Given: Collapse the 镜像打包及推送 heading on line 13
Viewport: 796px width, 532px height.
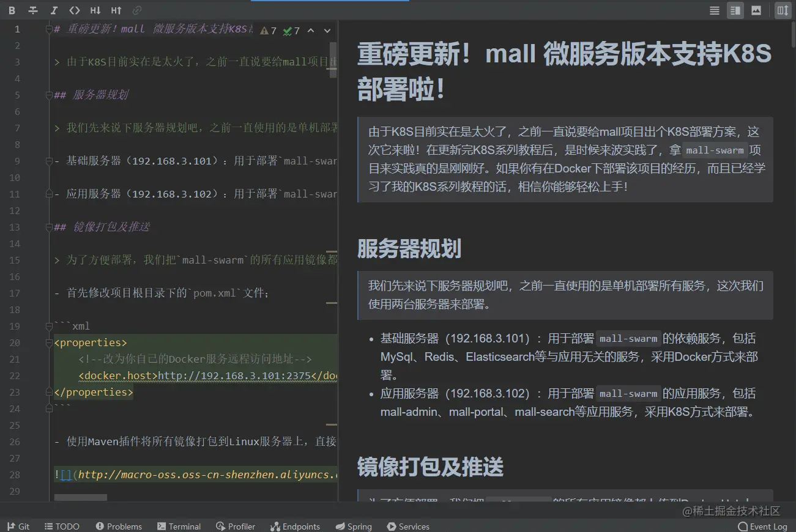Looking at the screenshot, I should coord(49,227).
